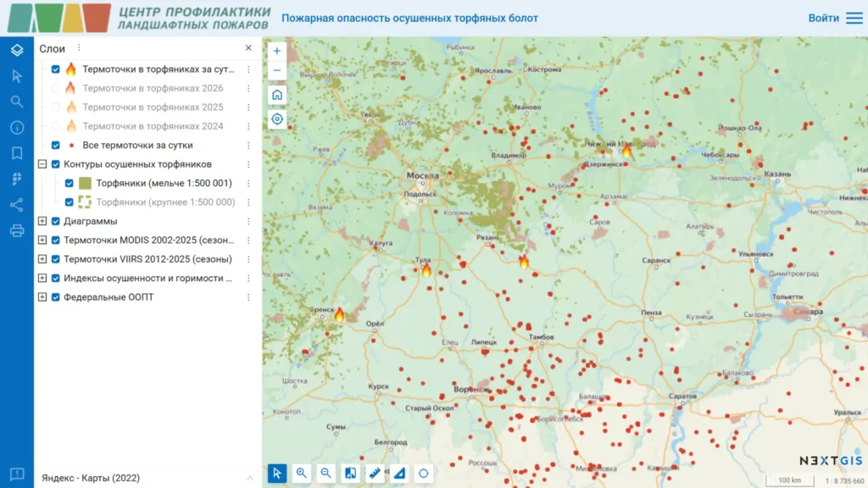Open the feedback message icon at sidebar bottom
868x488 pixels.
[x=17, y=474]
